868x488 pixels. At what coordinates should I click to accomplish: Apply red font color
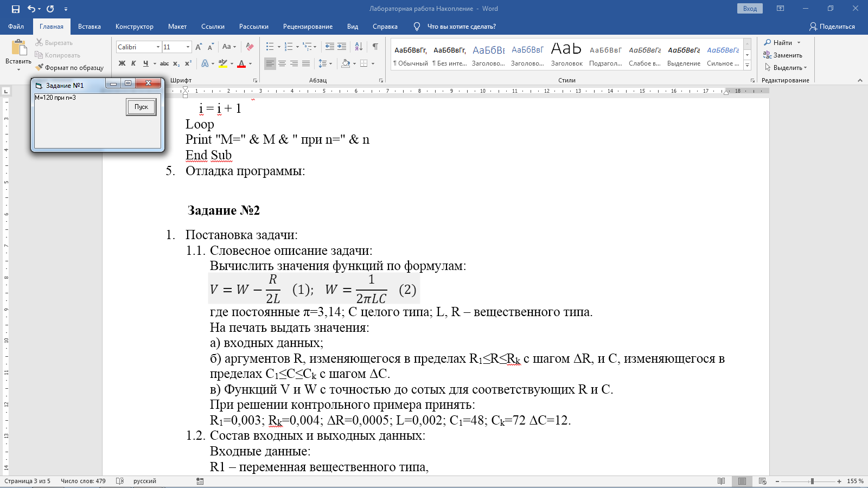coord(242,63)
